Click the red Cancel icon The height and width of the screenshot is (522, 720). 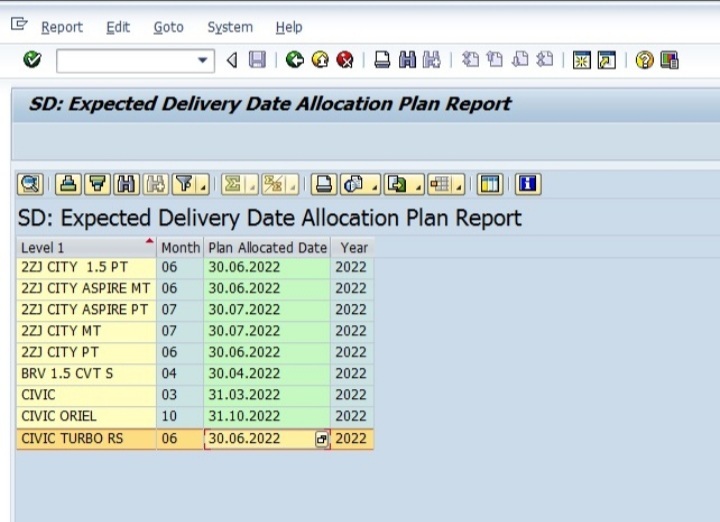click(345, 60)
